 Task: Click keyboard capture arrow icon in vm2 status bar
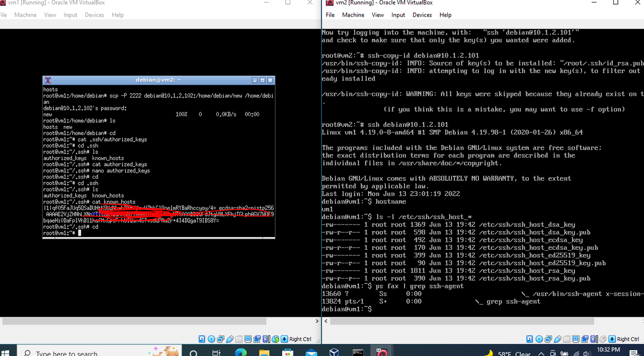[x=612, y=339]
